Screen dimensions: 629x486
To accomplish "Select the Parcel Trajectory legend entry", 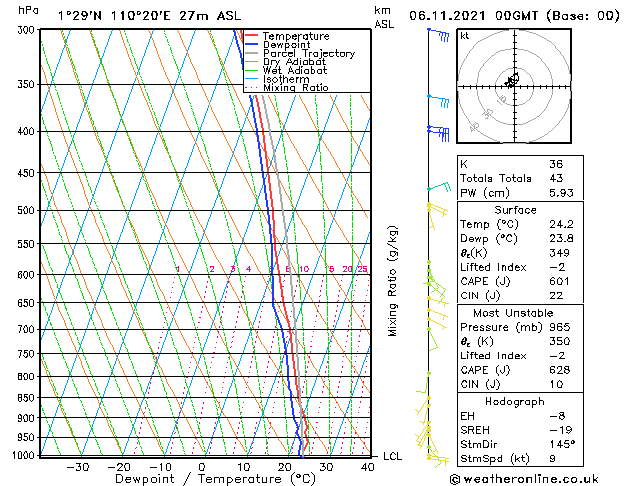I will click(x=308, y=54).
